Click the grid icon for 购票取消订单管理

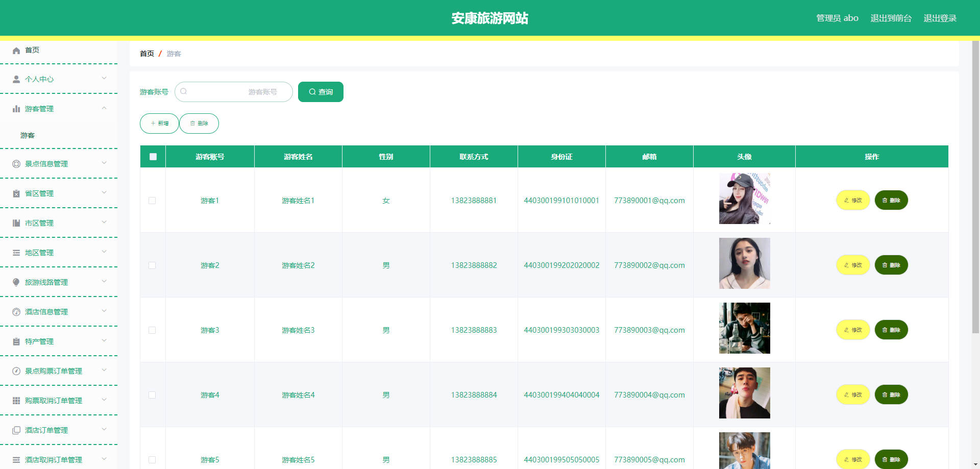point(16,401)
